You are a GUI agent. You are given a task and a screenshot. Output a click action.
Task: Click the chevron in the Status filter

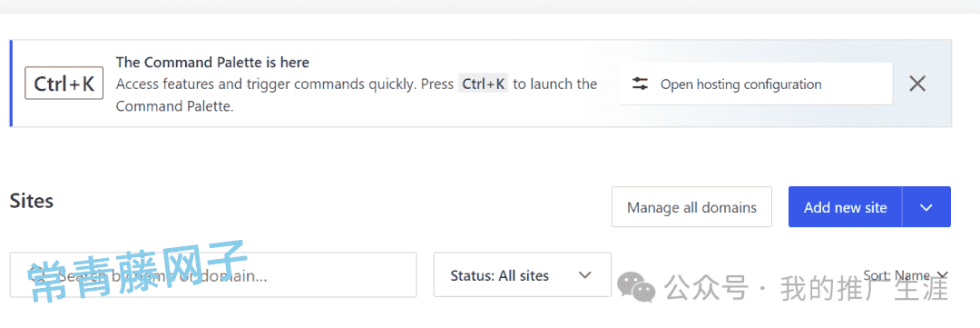pyautogui.click(x=585, y=274)
